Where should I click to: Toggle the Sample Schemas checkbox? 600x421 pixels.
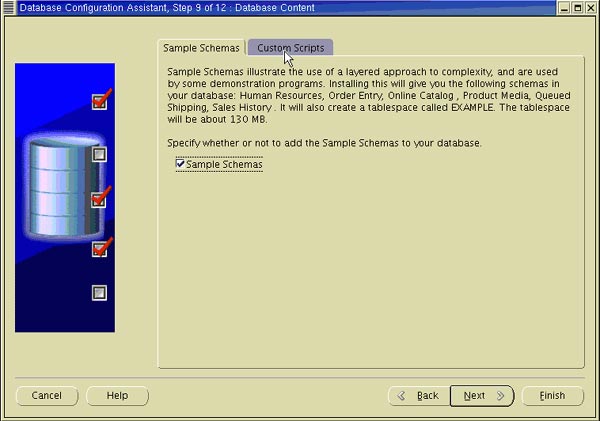(180, 164)
